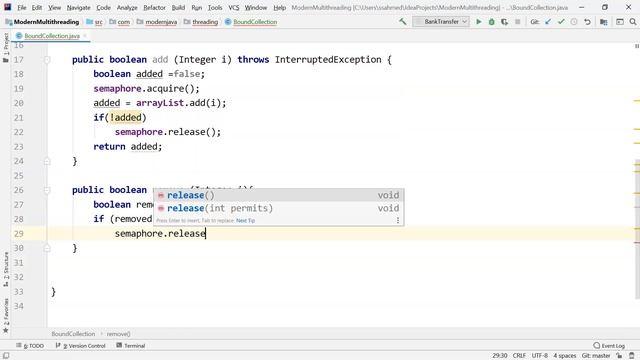Change CRLF line separator setting
Screen dimensions: 640x360
click(519, 356)
